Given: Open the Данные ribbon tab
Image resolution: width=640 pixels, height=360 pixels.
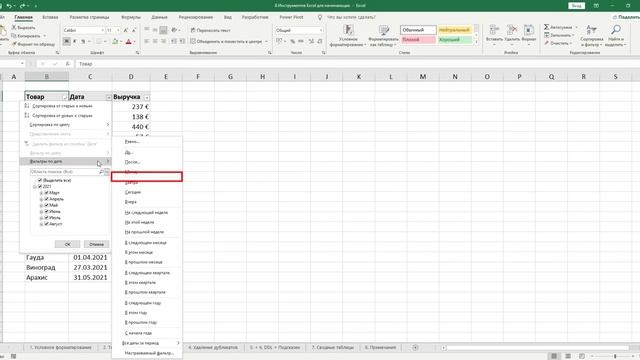Looking at the screenshot, I should [x=159, y=17].
